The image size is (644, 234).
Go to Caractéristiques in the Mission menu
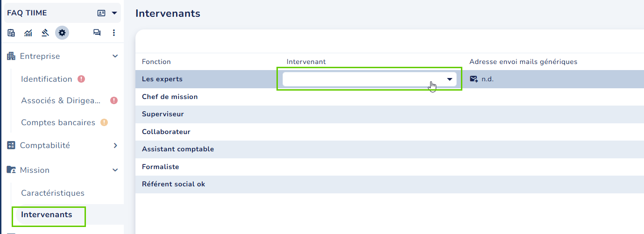click(53, 193)
